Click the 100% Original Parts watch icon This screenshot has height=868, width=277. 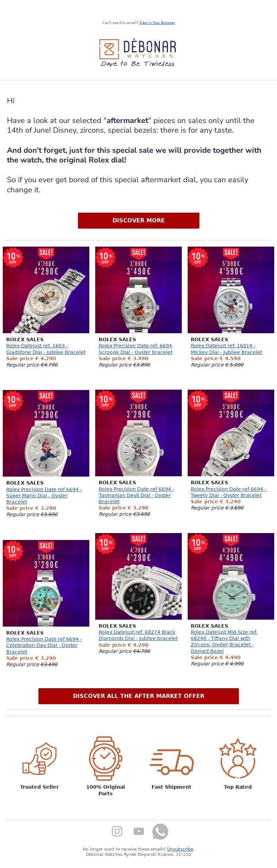[x=106, y=758]
